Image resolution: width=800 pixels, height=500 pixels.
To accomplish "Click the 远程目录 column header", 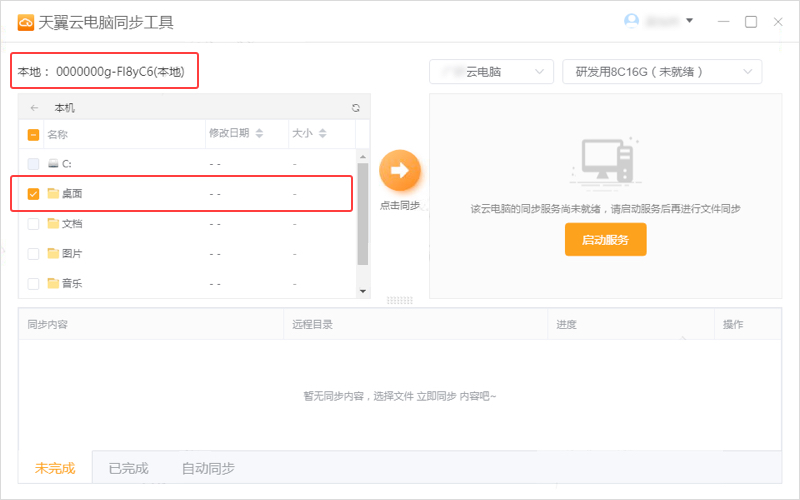I will 312,324.
